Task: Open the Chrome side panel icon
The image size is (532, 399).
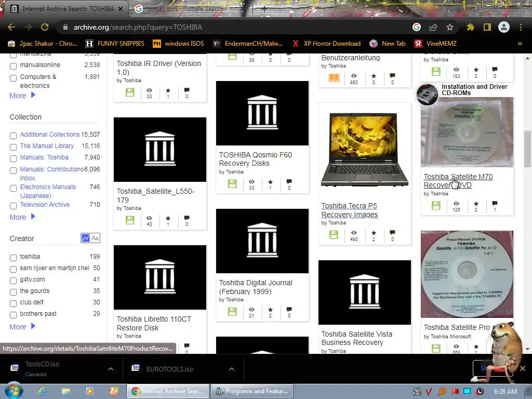Action: [487, 27]
